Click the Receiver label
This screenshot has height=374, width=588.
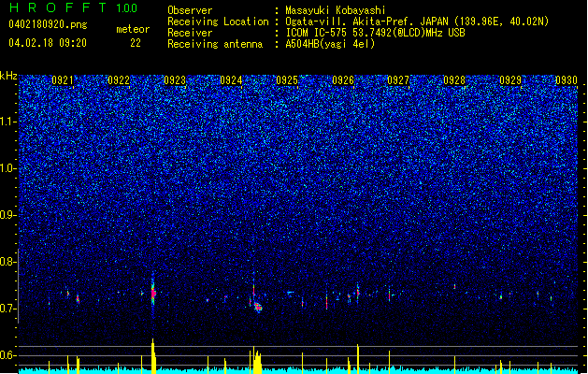tap(190, 33)
